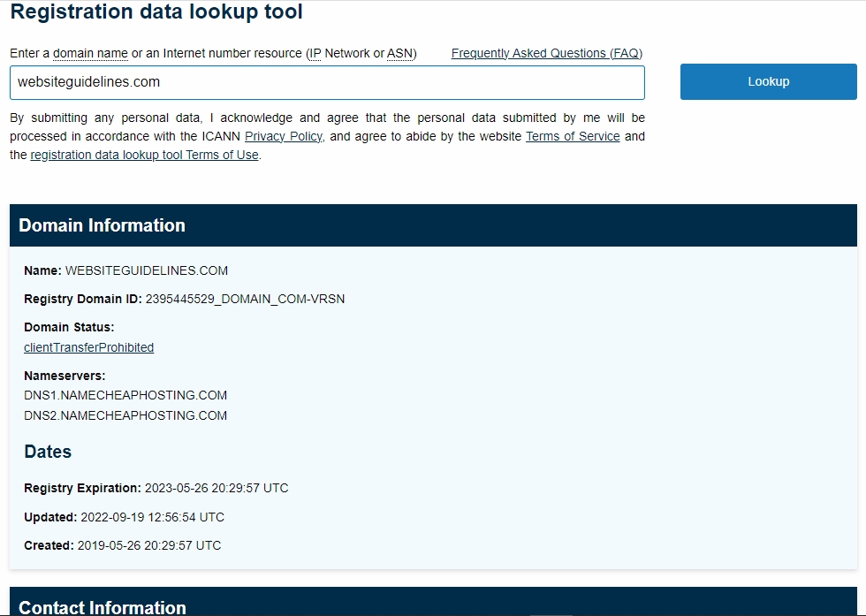Image resolution: width=866 pixels, height=616 pixels.
Task: Click the Registry Domain ID value
Action: pos(245,299)
